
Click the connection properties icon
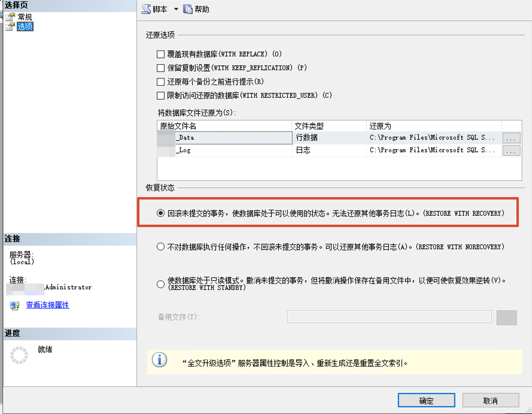pos(14,305)
